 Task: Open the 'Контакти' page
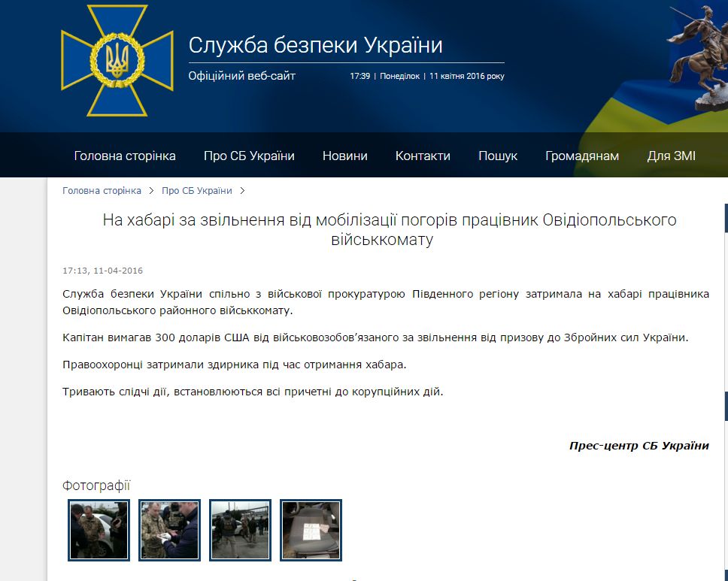coord(423,156)
